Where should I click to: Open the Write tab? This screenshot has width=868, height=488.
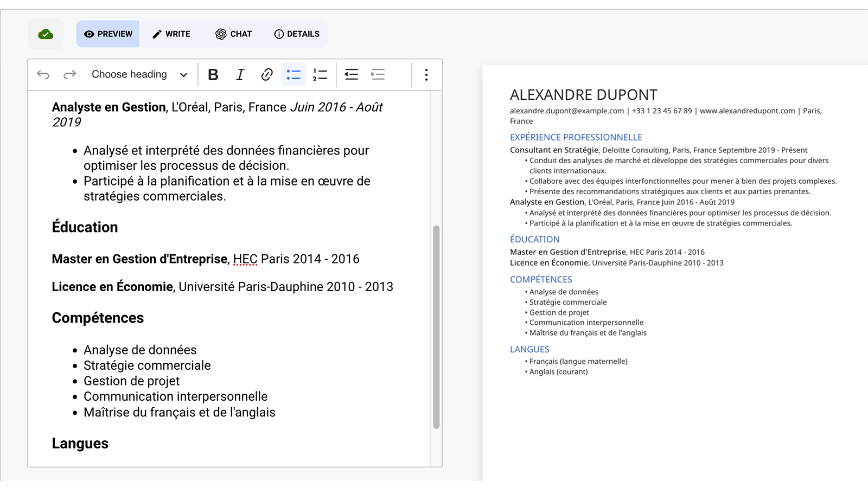coord(171,34)
